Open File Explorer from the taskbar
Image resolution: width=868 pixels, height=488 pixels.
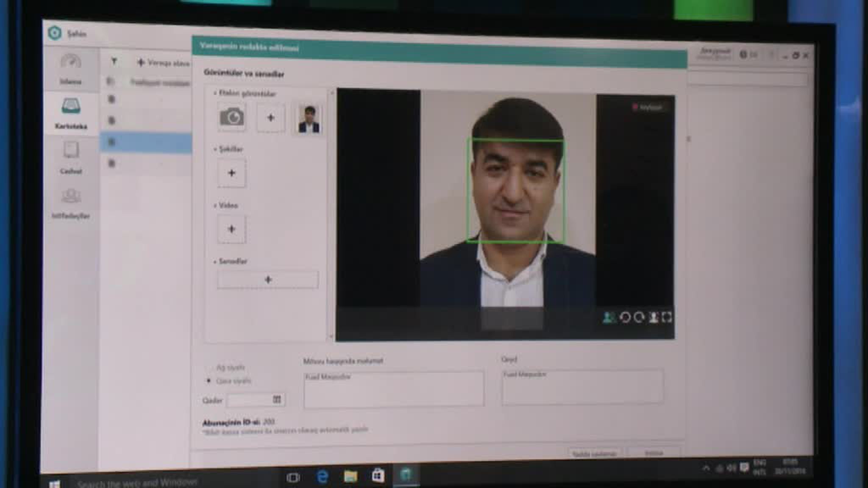click(351, 476)
